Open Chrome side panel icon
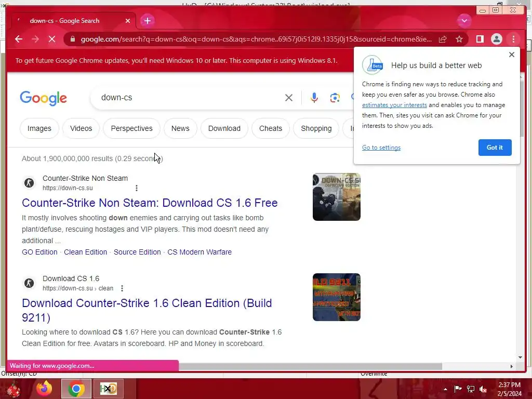This screenshot has width=532, height=399. pyautogui.click(x=480, y=39)
